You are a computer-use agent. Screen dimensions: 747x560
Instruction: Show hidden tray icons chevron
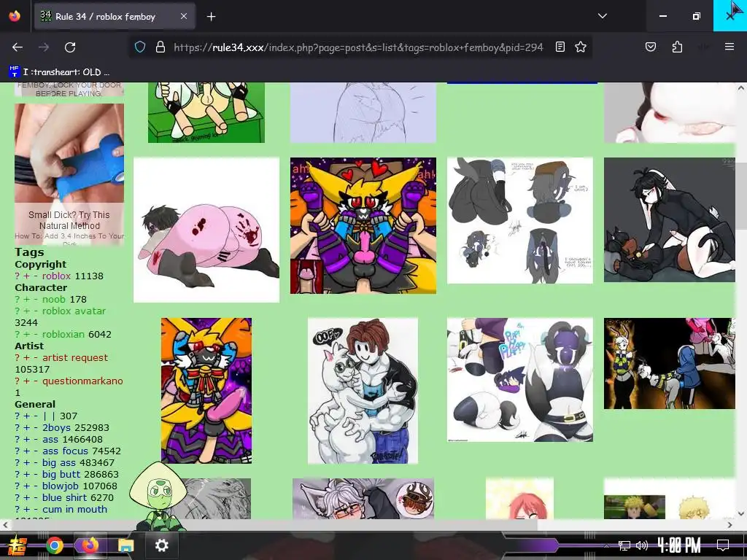tap(606, 545)
